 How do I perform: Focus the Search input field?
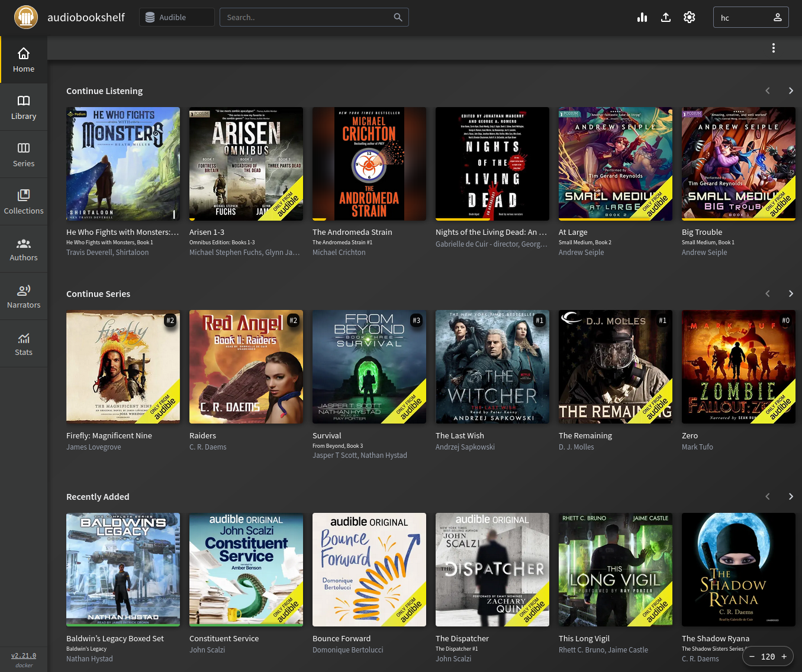pos(314,17)
